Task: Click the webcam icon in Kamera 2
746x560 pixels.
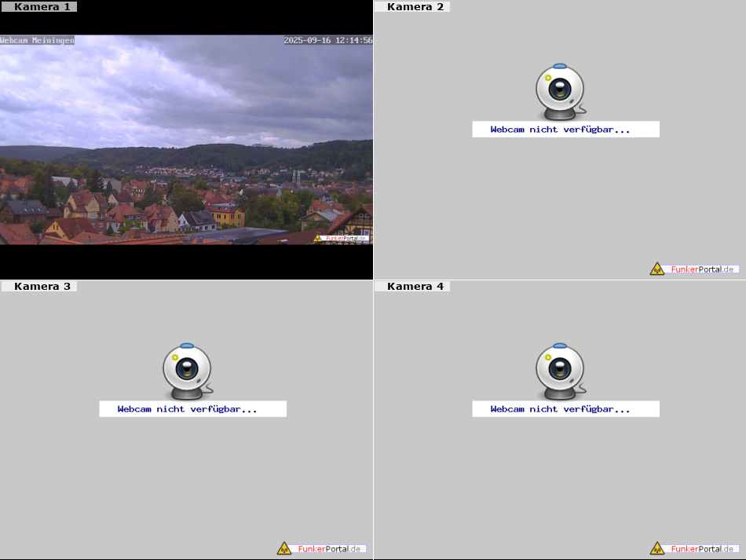Action: tap(561, 92)
